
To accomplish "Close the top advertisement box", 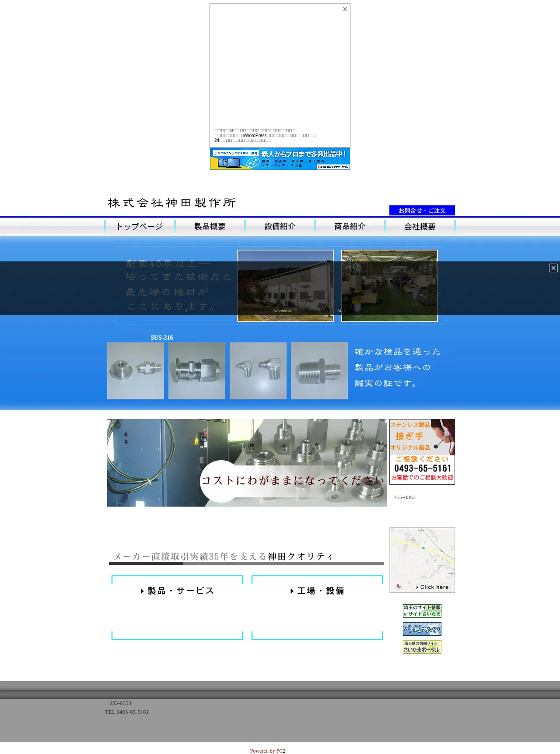I will click(x=345, y=9).
